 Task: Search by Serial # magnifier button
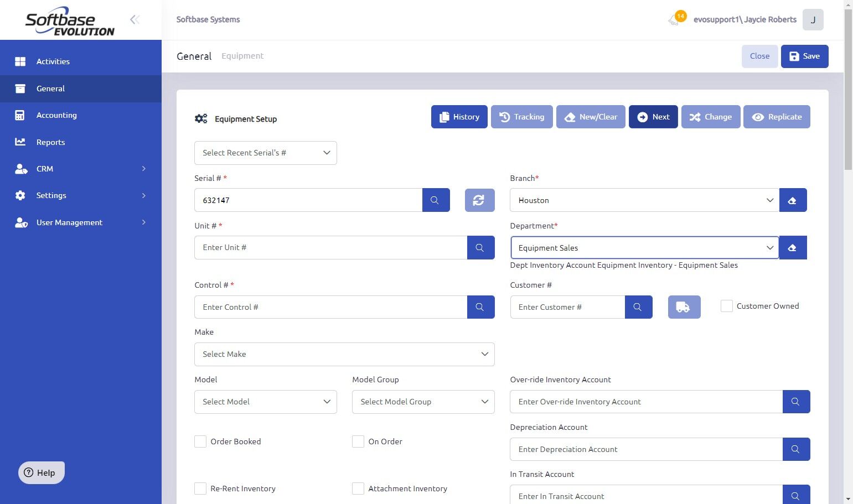coord(436,200)
